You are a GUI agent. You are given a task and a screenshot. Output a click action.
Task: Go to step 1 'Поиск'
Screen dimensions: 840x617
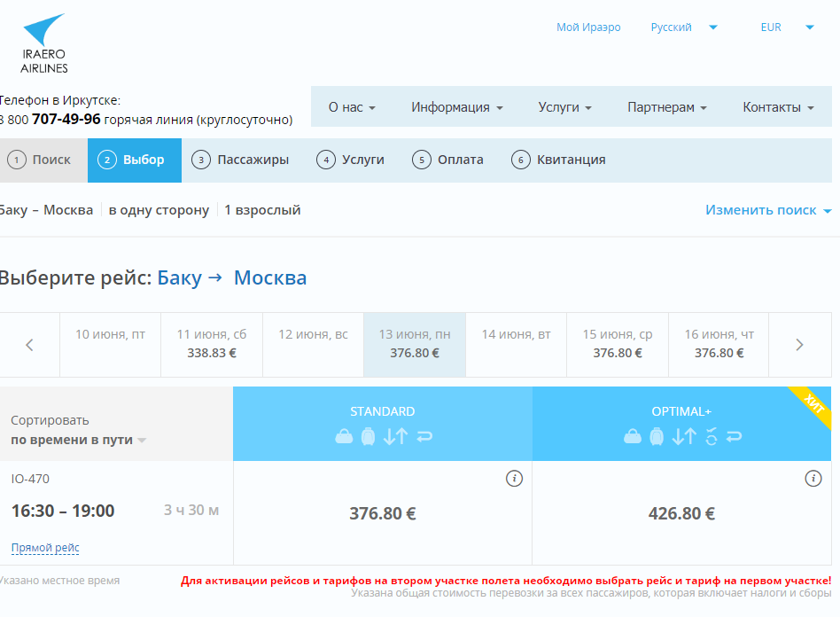(41, 160)
